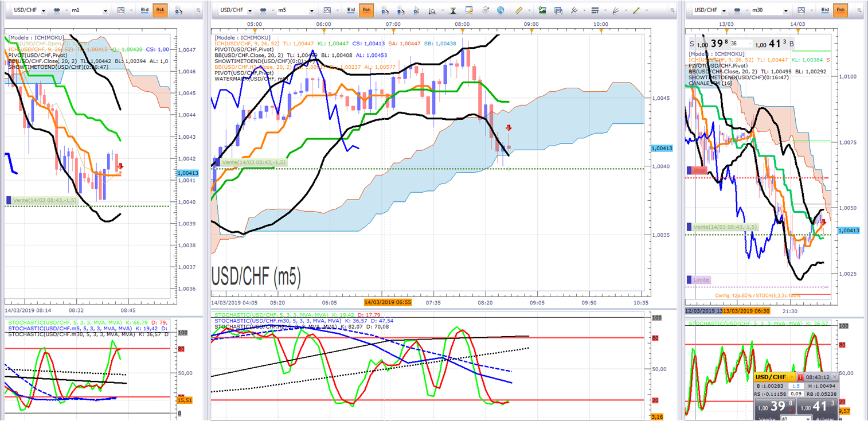Open the ruler tool dropdown arrow
This screenshot has width=868, height=421.
(529, 10)
